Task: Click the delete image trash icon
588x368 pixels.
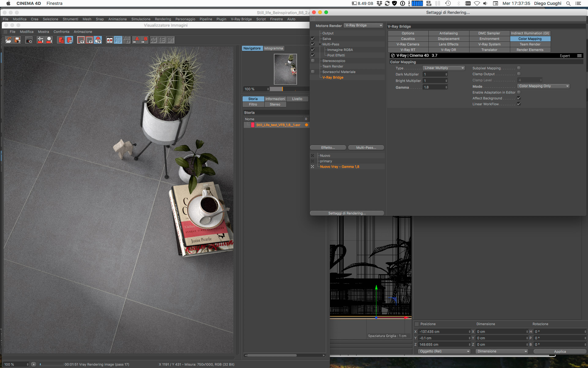Action: pos(61,40)
